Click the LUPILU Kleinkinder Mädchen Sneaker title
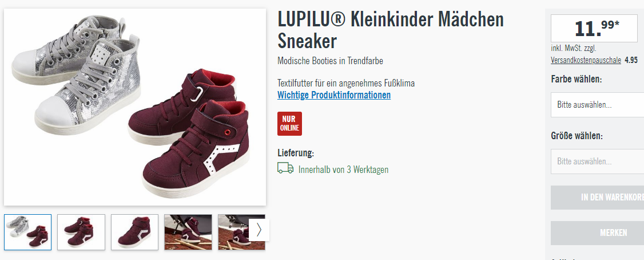Viewport: 644px width, 260px height. pyautogui.click(x=391, y=30)
